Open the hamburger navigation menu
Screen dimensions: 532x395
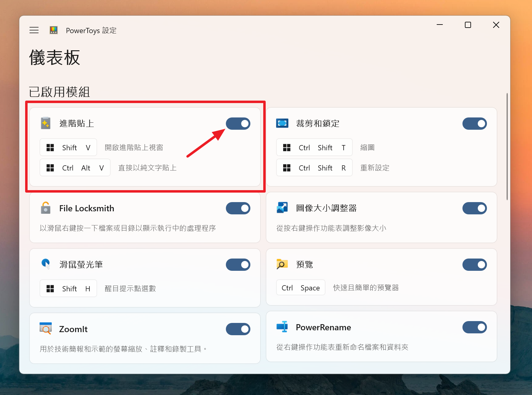tap(34, 30)
